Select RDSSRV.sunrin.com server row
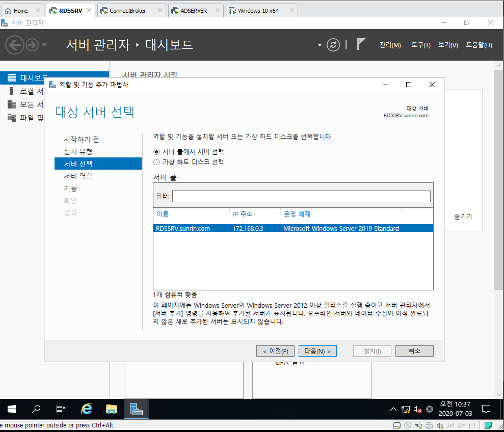The width and height of the screenshot is (504, 432). [293, 229]
